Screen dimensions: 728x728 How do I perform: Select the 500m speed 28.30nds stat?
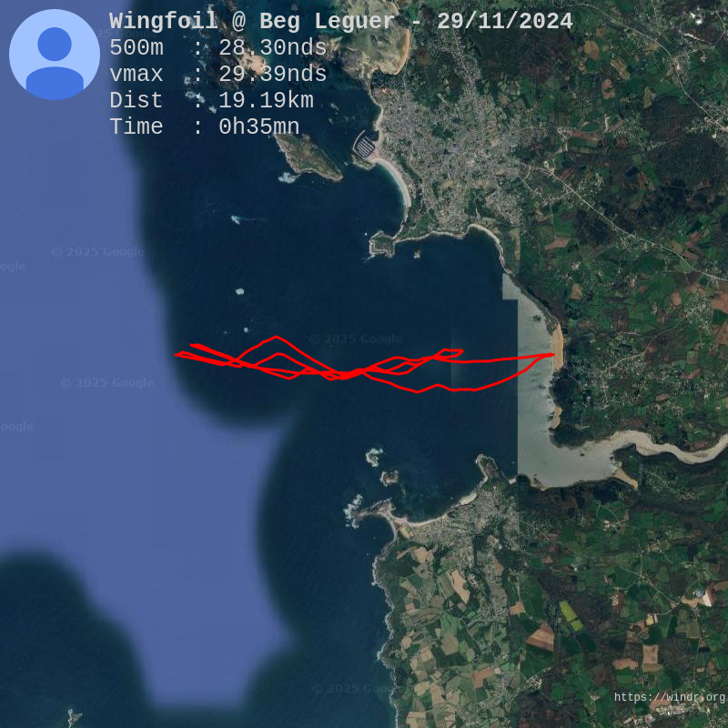click(x=218, y=48)
